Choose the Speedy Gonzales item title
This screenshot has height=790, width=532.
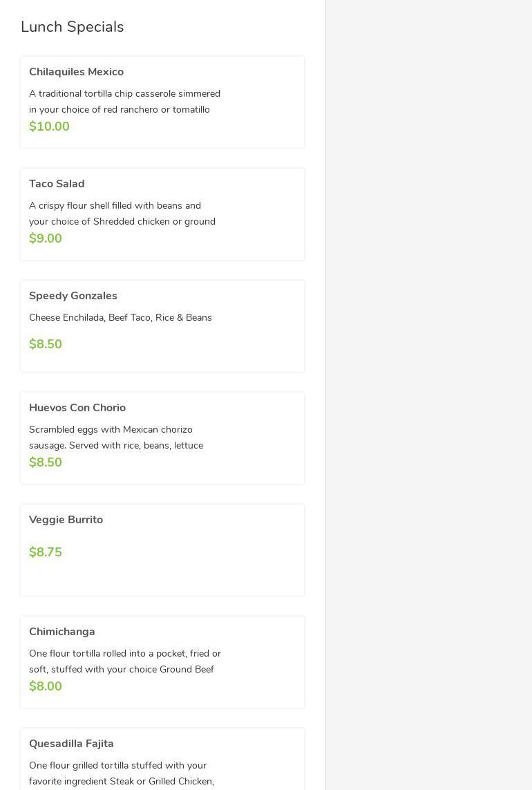pyautogui.click(x=73, y=296)
